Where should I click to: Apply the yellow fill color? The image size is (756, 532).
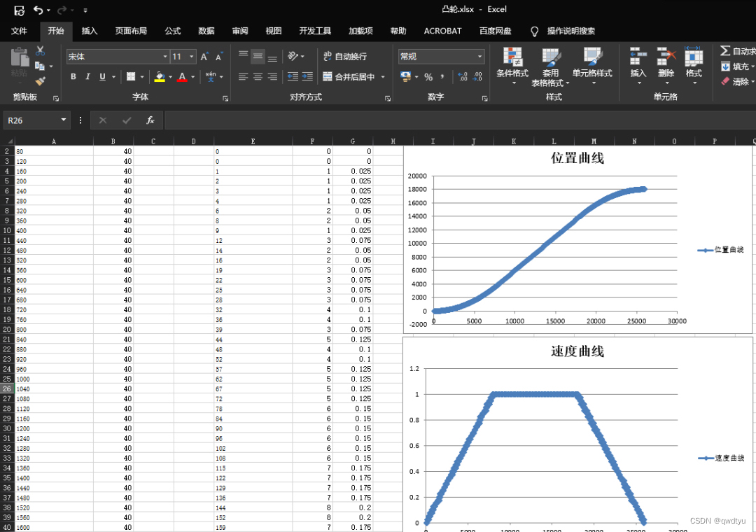click(160, 77)
